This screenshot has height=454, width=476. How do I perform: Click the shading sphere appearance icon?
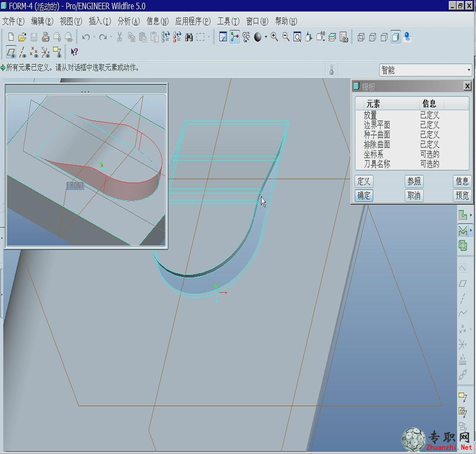[258, 37]
